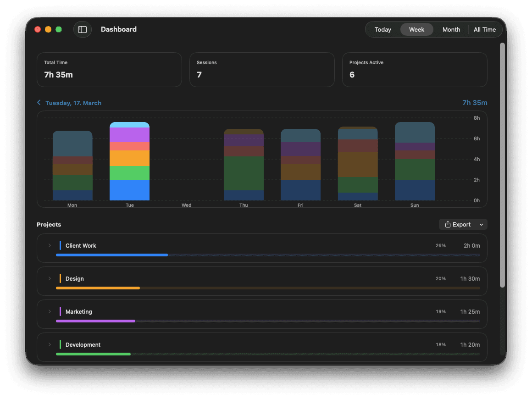
Task: Click the Tuesday, 17. March date link
Action: [73, 103]
